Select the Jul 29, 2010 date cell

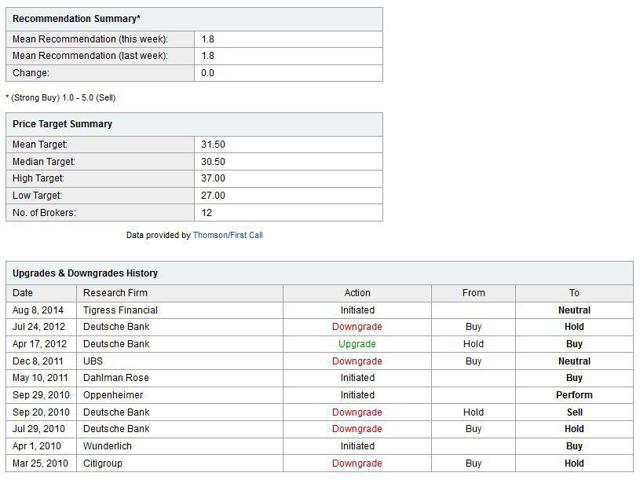(x=39, y=429)
